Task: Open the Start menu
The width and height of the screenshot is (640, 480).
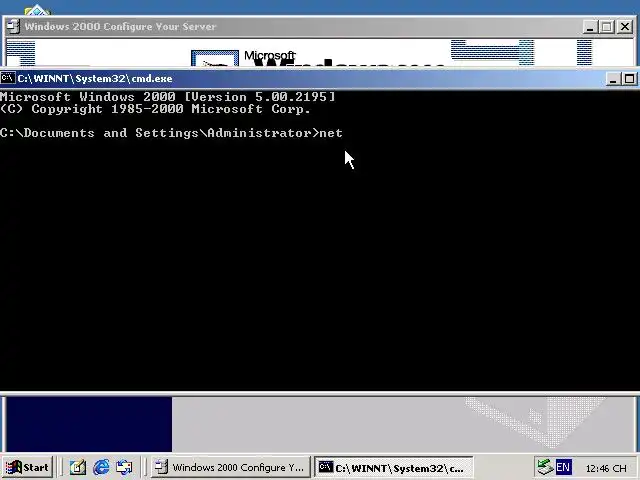Action: coord(27,467)
